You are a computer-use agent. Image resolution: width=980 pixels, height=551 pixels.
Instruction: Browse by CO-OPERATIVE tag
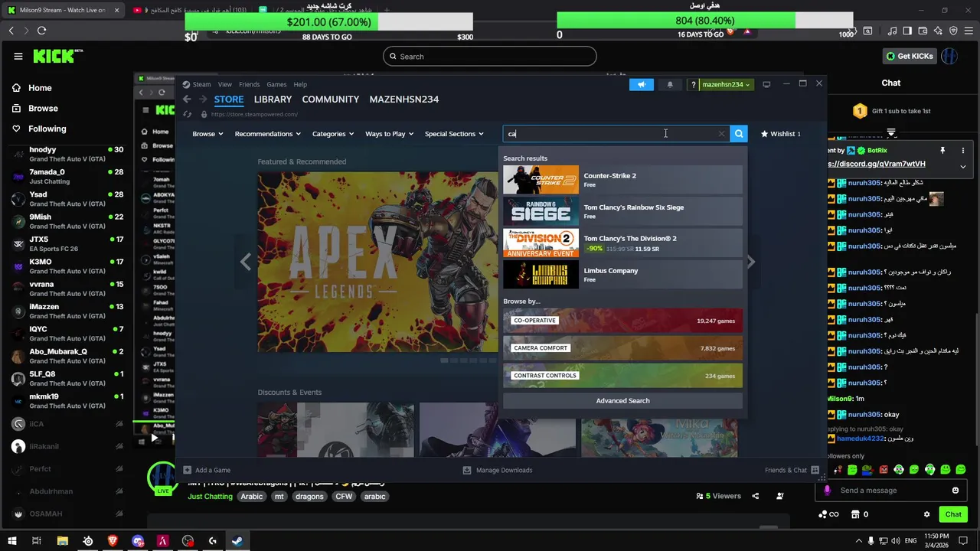[x=622, y=321]
